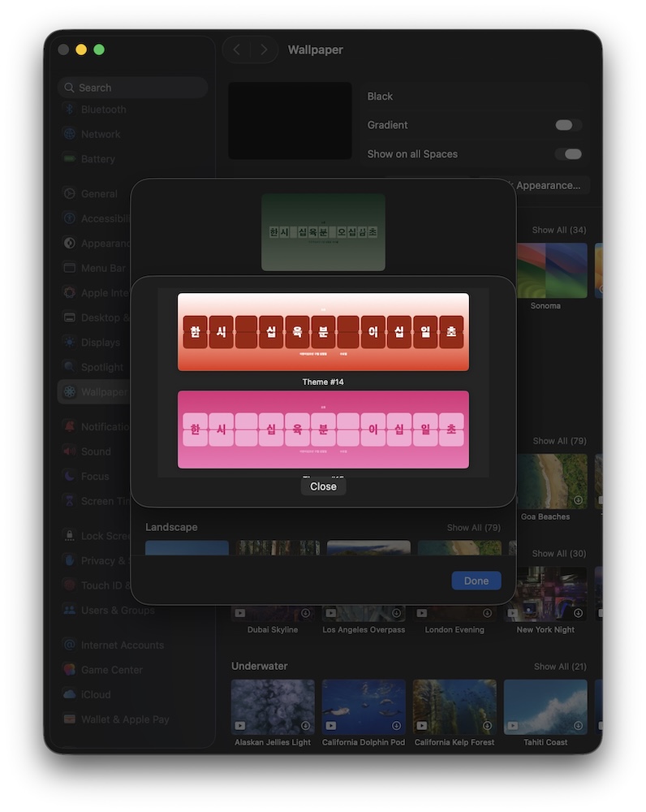Click the blue Done button
Viewport: 646px width, 812px height.
[476, 581]
